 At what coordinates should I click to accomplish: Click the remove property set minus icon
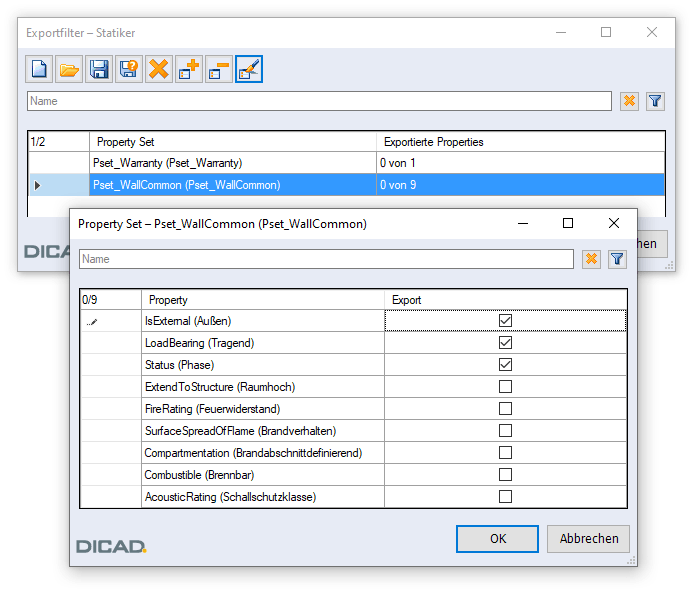pyautogui.click(x=219, y=69)
